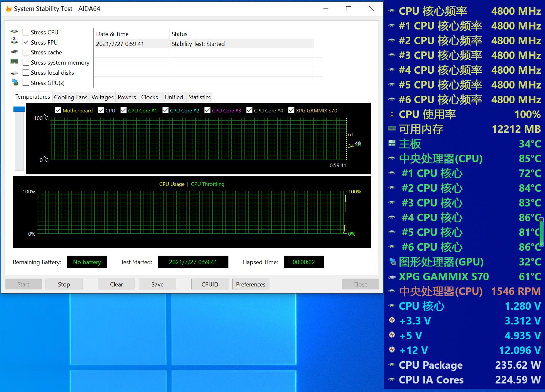545x392 pixels.
Task: Hide the Motherboard temperature graph line
Action: tap(58, 110)
